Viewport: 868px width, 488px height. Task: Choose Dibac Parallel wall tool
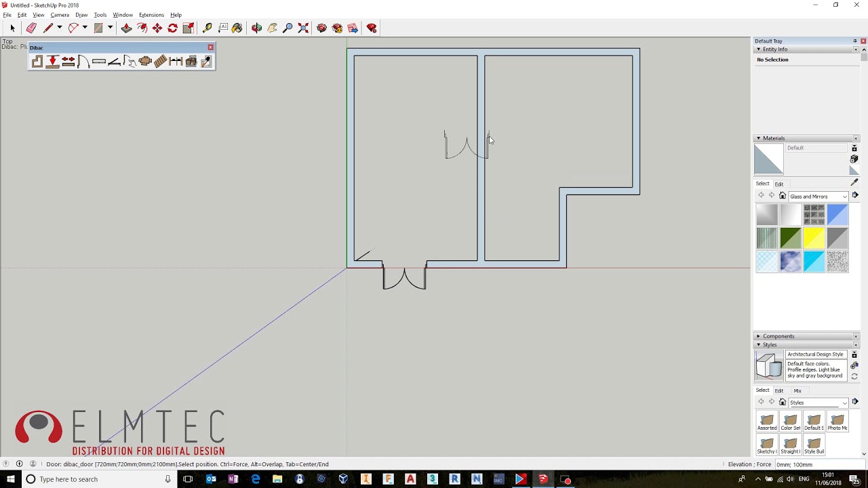point(52,62)
